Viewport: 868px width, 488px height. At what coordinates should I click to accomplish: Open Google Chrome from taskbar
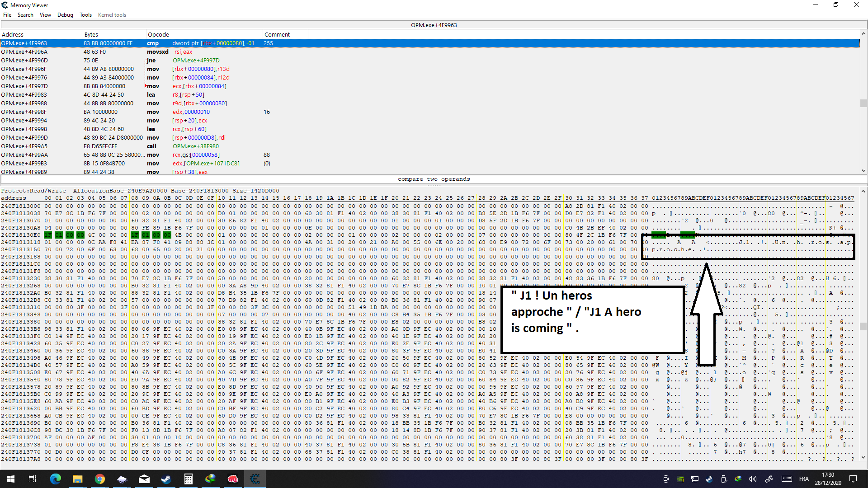pyautogui.click(x=100, y=479)
